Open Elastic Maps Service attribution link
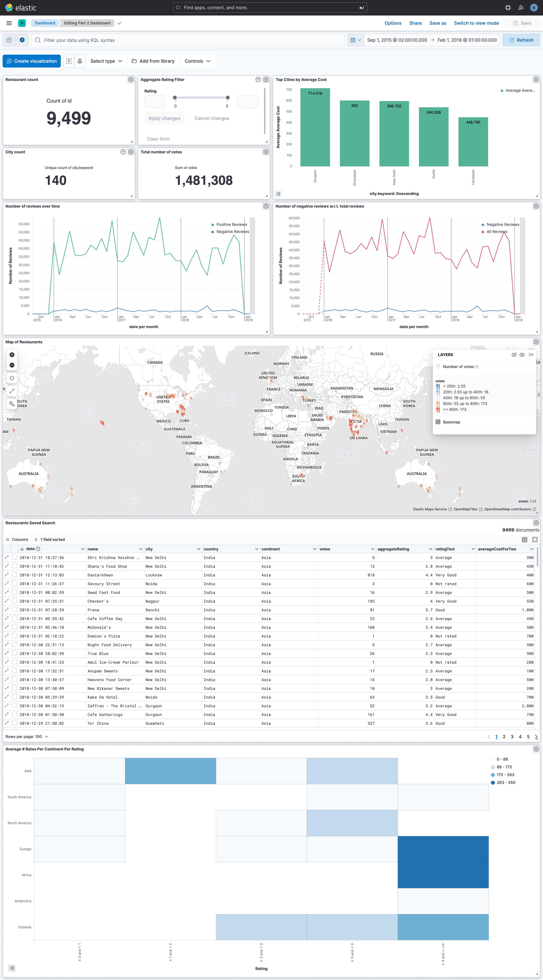The width and height of the screenshot is (543, 980). 432,509
